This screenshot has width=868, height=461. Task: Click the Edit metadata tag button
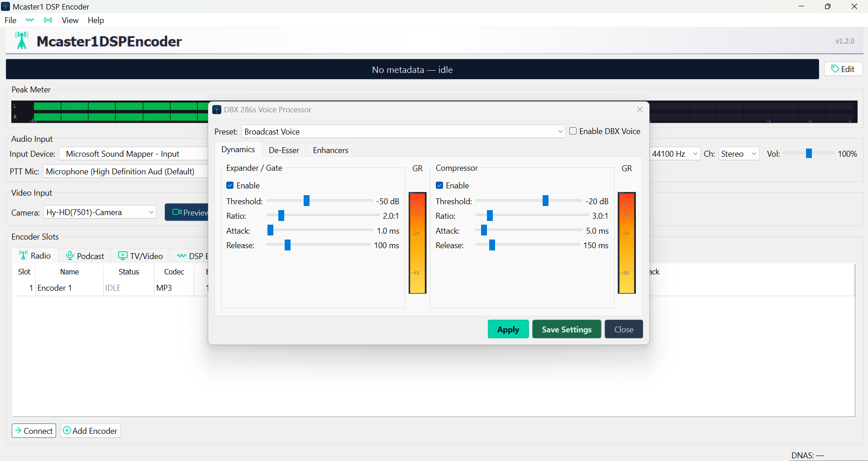point(843,69)
